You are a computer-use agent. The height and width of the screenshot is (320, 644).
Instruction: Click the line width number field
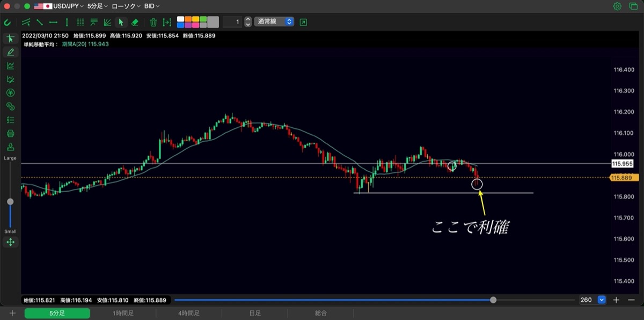[232, 22]
